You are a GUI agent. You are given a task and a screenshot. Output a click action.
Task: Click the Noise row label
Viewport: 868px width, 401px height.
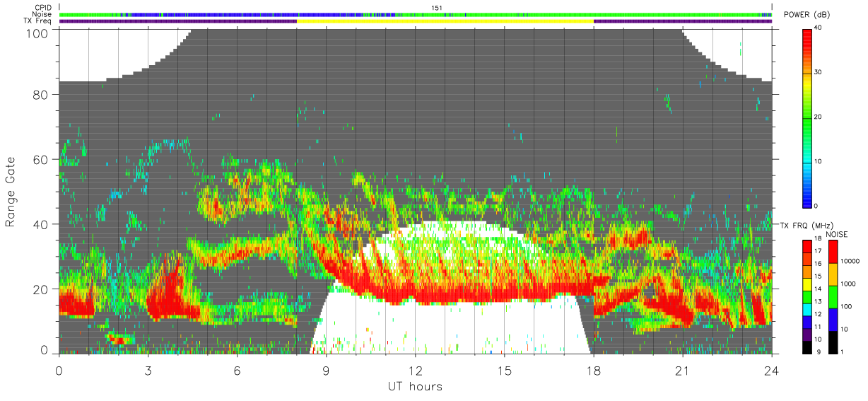42,14
